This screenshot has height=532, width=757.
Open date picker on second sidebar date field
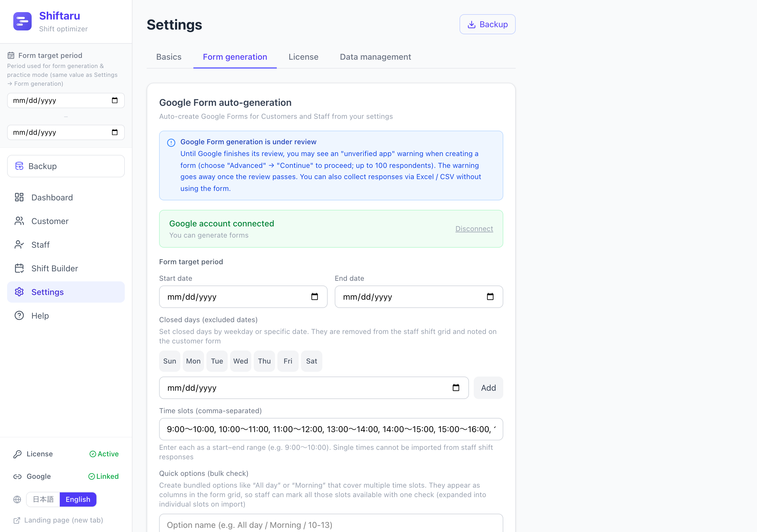click(114, 132)
